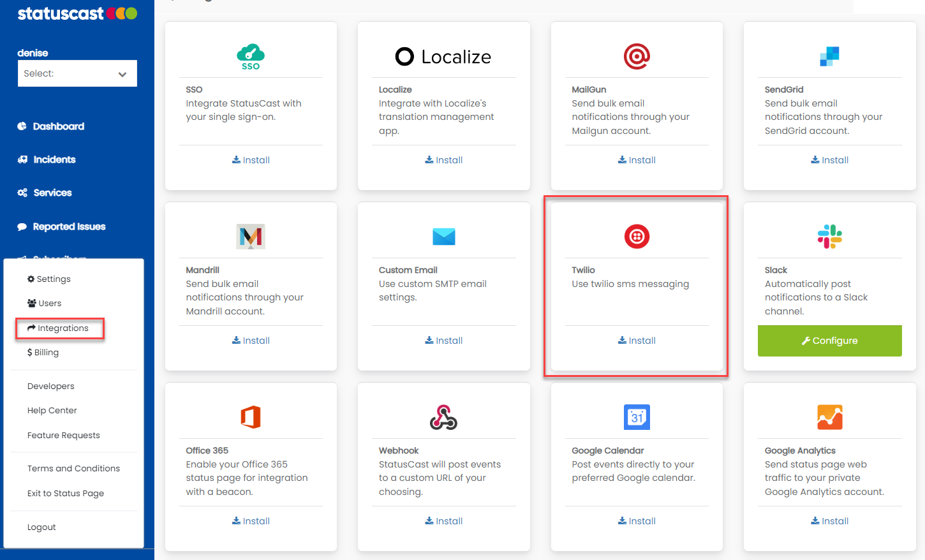Image resolution: width=925 pixels, height=560 pixels.
Task: Click the Office 365 logo icon
Action: [x=251, y=417]
